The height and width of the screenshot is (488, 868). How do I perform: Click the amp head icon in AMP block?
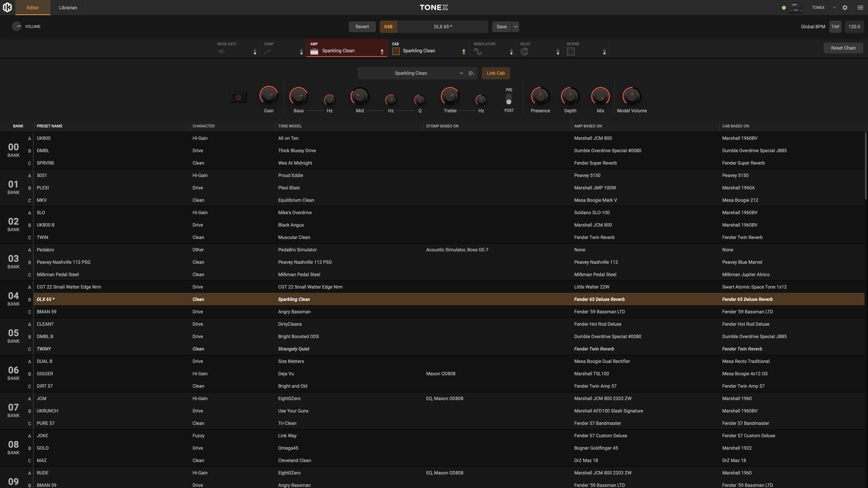[x=314, y=51]
